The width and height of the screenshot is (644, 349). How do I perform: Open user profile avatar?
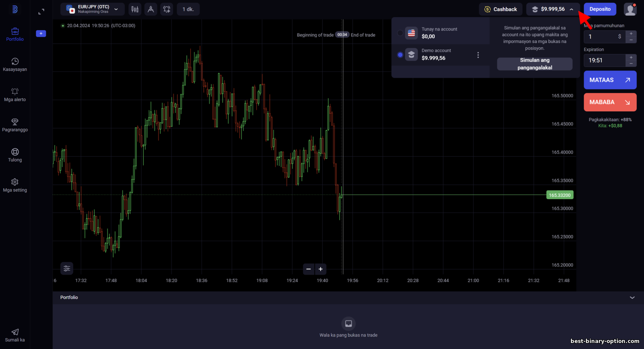click(x=630, y=9)
